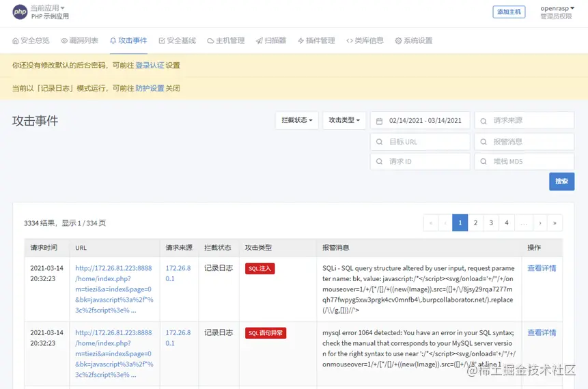Screen dimensions: 588x389
Task: Switch to the 类库信息 tab
Action: pyautogui.click(x=365, y=40)
